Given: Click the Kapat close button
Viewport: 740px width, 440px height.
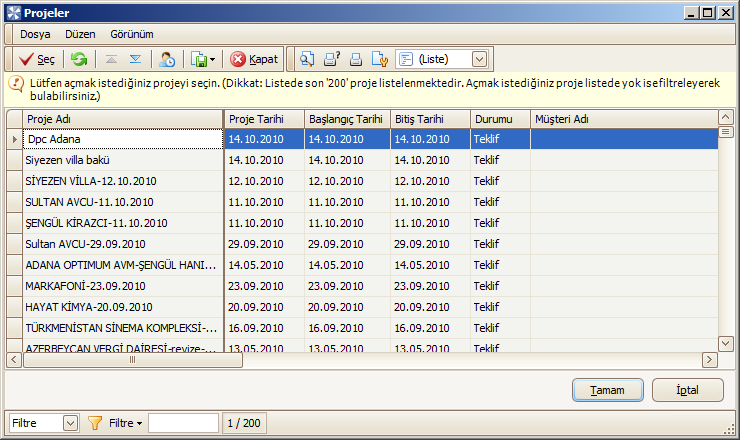Looking at the screenshot, I should point(254,59).
